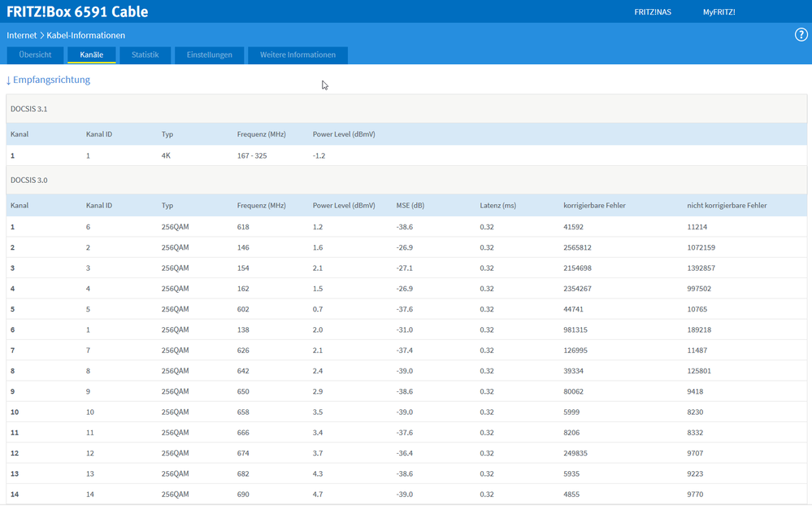Click the DOCSIS 3.1 section header
The image size is (812, 506).
pos(28,109)
